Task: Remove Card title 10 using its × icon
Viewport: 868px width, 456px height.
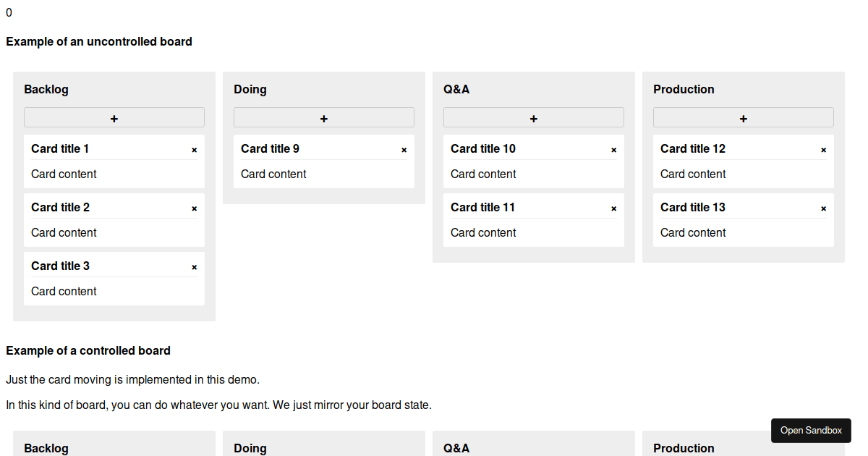Action: (613, 149)
